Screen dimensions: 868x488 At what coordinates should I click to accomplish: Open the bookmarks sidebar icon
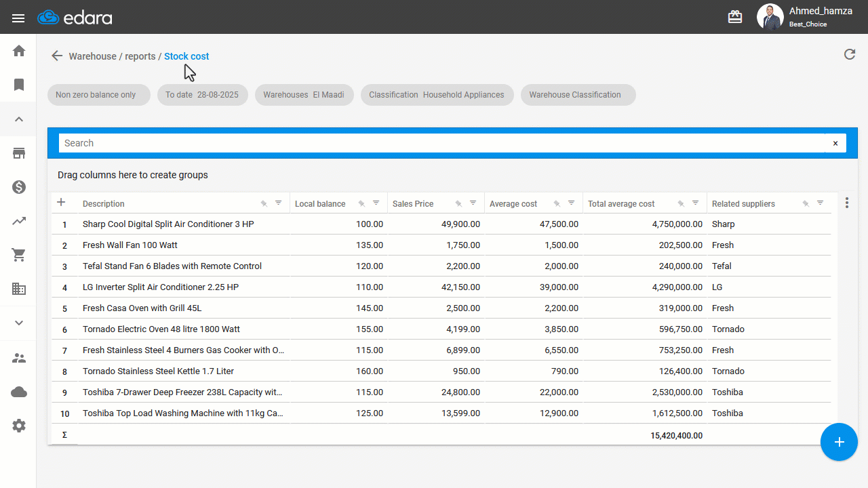pos(19,85)
